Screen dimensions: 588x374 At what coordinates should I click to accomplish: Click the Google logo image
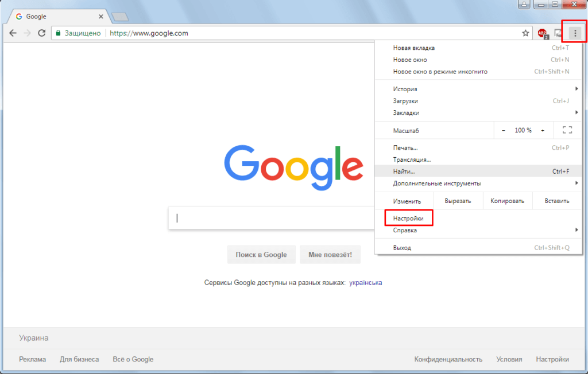(x=293, y=167)
